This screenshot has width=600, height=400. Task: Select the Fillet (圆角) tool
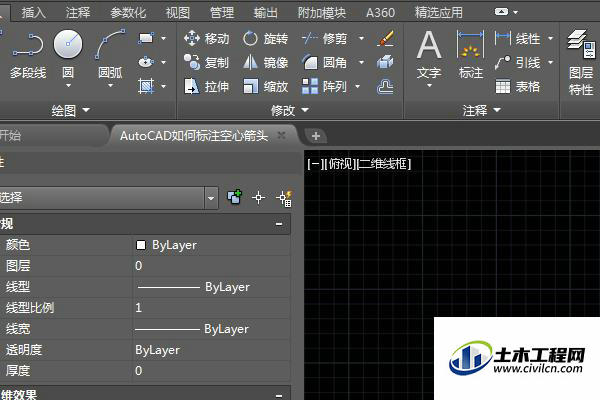pyautogui.click(x=324, y=62)
